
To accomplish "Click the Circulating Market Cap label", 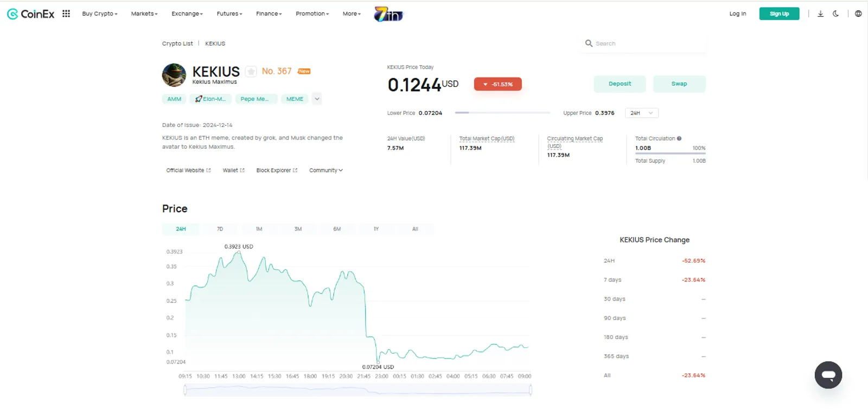I will pos(575,142).
